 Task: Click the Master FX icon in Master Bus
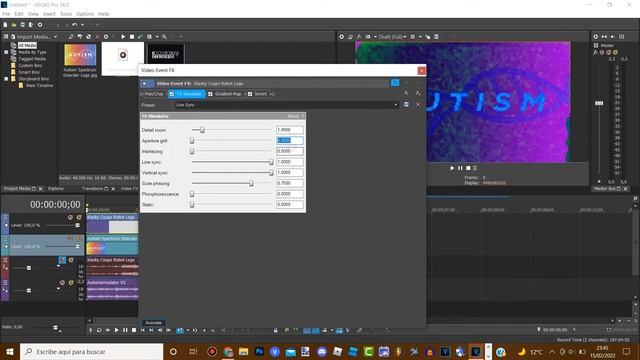click(x=596, y=52)
